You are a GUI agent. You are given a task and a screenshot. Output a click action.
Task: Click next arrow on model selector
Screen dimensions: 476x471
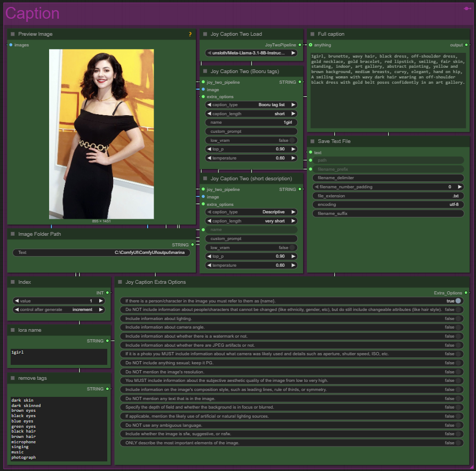pyautogui.click(x=293, y=53)
